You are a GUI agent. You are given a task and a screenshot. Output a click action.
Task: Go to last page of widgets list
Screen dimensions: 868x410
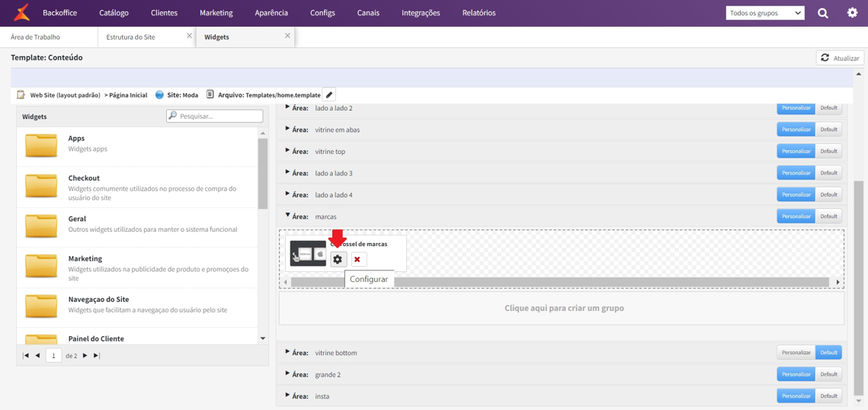(97, 356)
